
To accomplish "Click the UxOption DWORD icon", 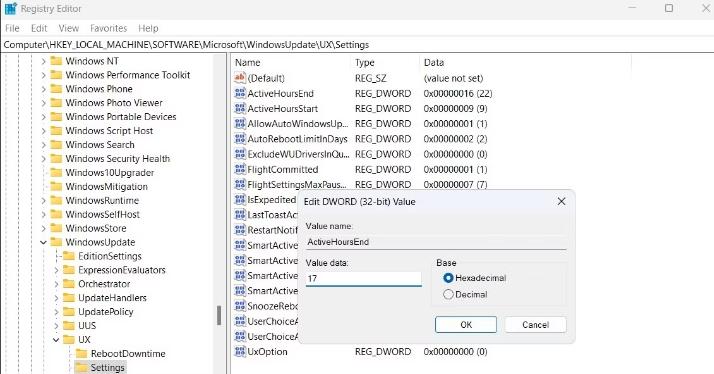I will 240,352.
